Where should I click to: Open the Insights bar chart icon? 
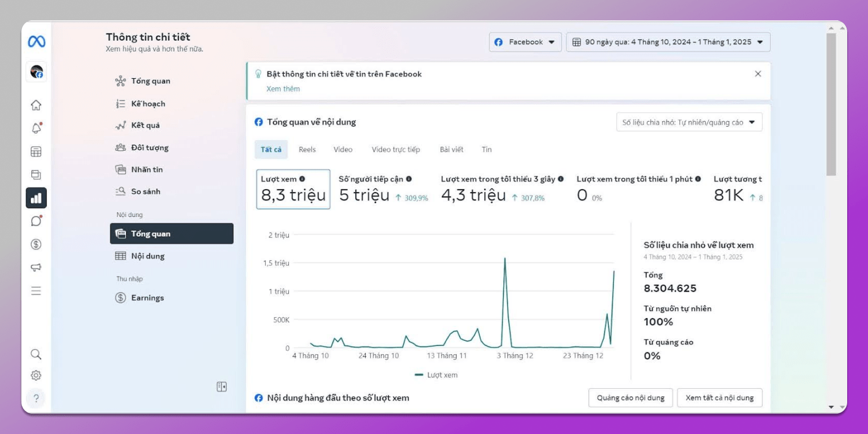(x=36, y=198)
